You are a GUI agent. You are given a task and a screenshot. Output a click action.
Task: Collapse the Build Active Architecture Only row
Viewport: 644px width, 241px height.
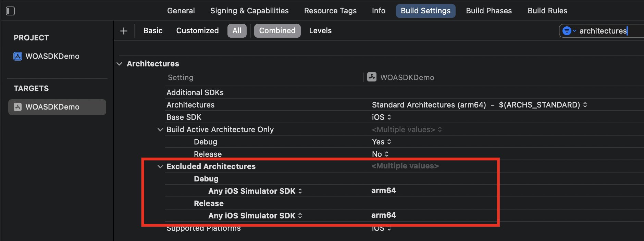160,130
